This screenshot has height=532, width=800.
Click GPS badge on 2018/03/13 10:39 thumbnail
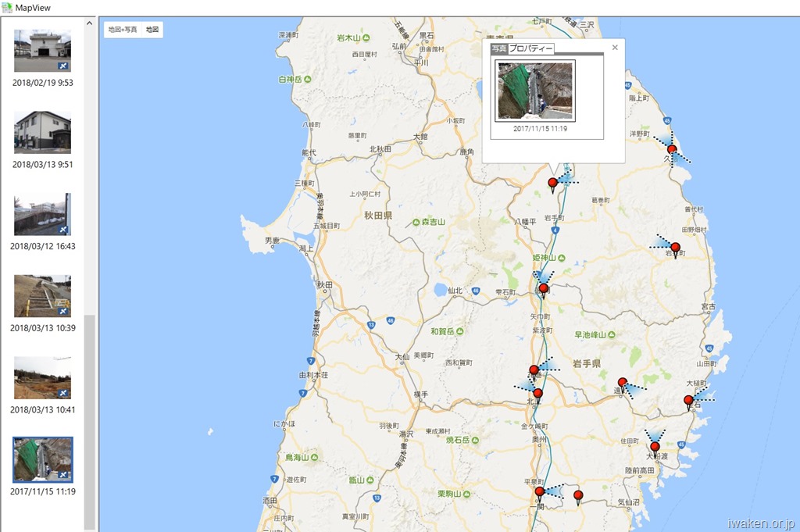tap(62, 311)
